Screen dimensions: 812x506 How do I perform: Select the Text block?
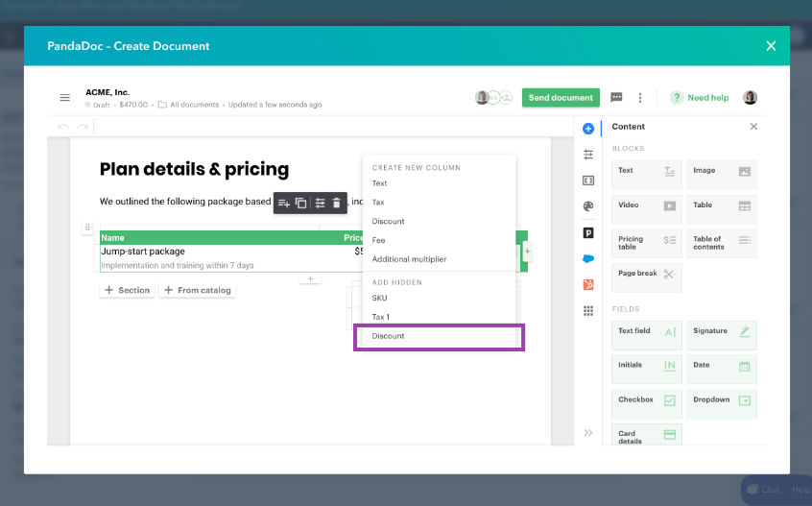646,175
